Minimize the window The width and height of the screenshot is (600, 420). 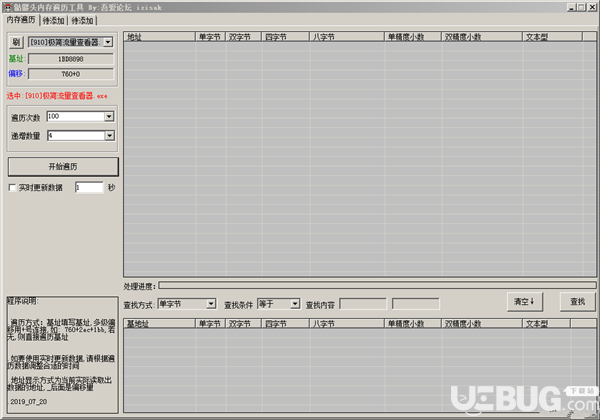tap(572, 7)
